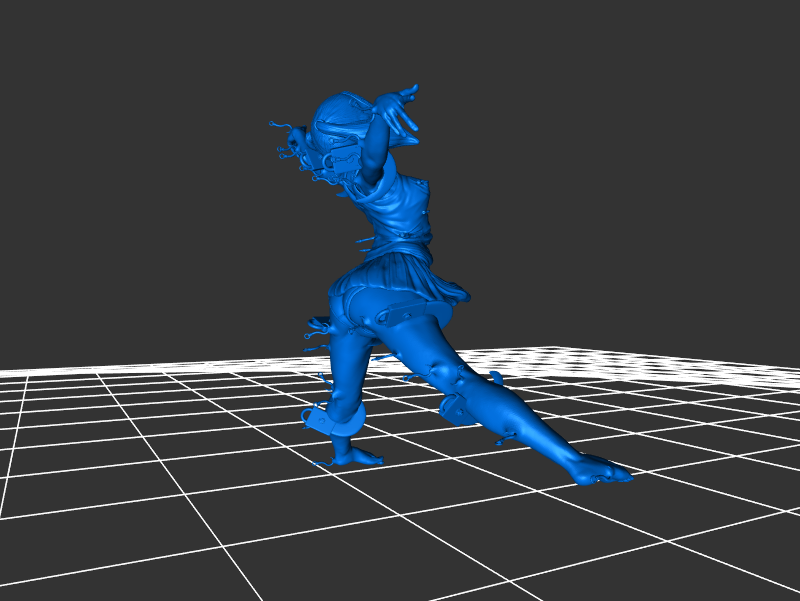
Task: Select the planted foot of the model
Action: 352,456
